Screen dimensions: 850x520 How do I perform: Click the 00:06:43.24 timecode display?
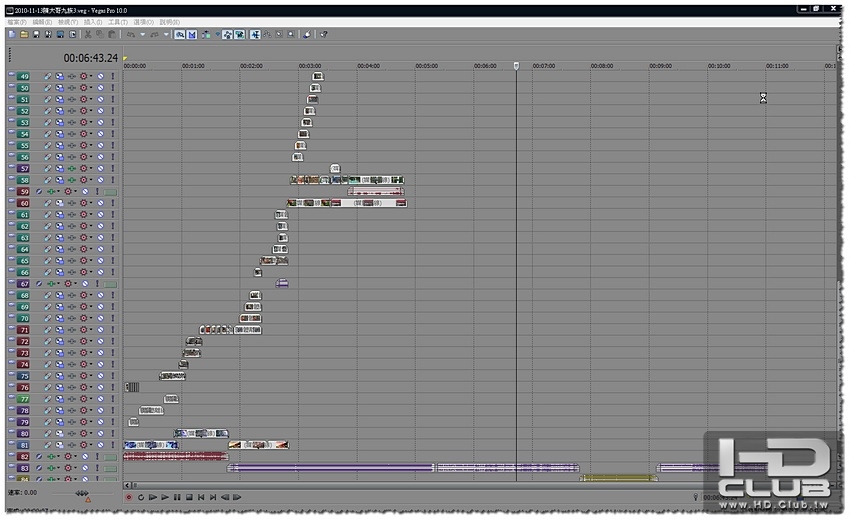tap(91, 57)
